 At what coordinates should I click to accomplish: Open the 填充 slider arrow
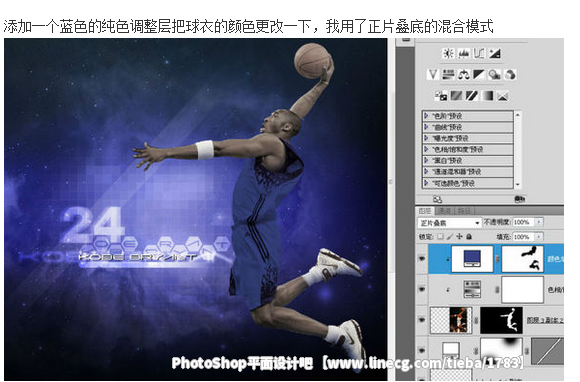click(x=539, y=237)
